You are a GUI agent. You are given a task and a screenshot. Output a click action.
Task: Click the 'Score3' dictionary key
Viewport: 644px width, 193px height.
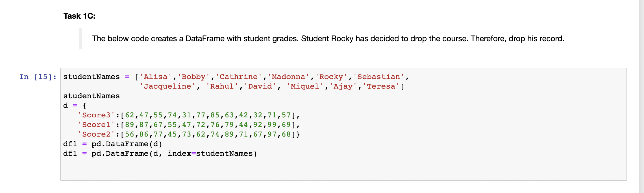click(96, 115)
